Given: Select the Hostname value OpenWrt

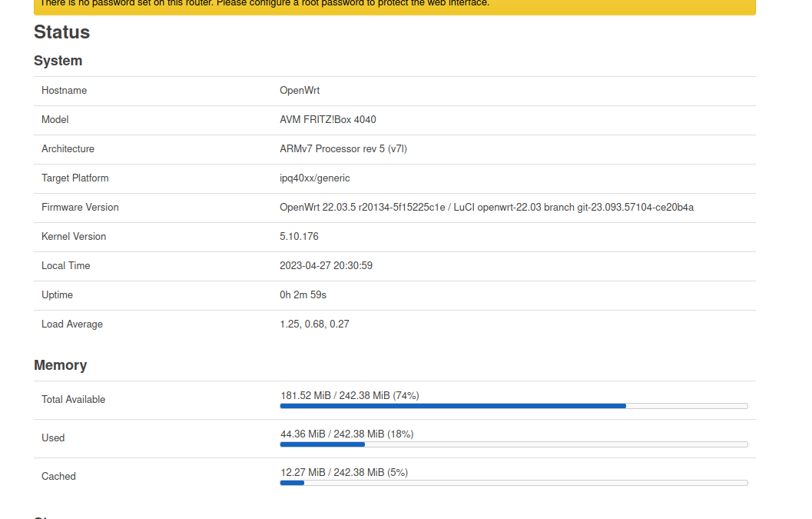Looking at the screenshot, I should (x=300, y=91).
